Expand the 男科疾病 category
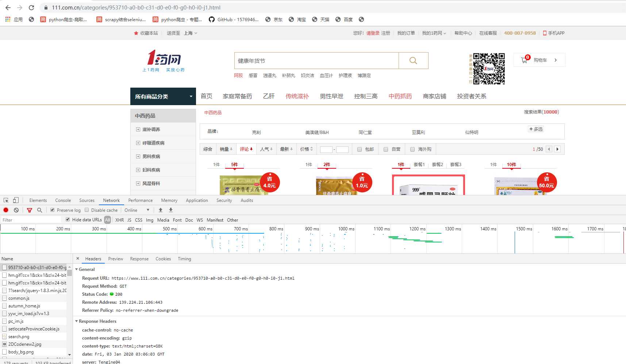This screenshot has height=364, width=626. [138, 157]
